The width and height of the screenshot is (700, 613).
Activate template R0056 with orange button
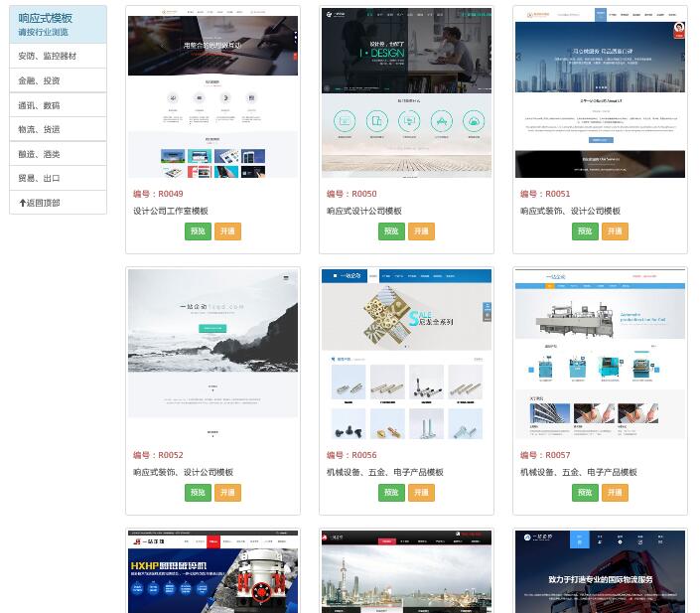pyautogui.click(x=421, y=493)
